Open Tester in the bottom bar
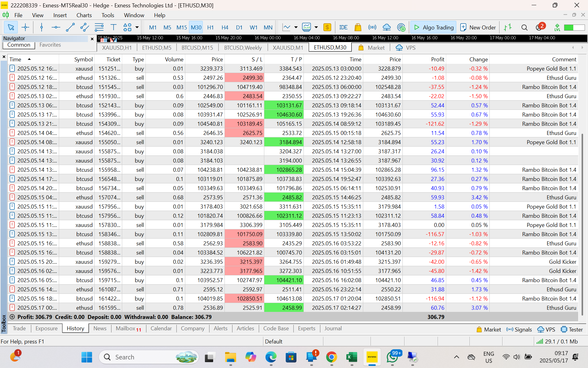The width and height of the screenshot is (588, 368). click(x=571, y=330)
